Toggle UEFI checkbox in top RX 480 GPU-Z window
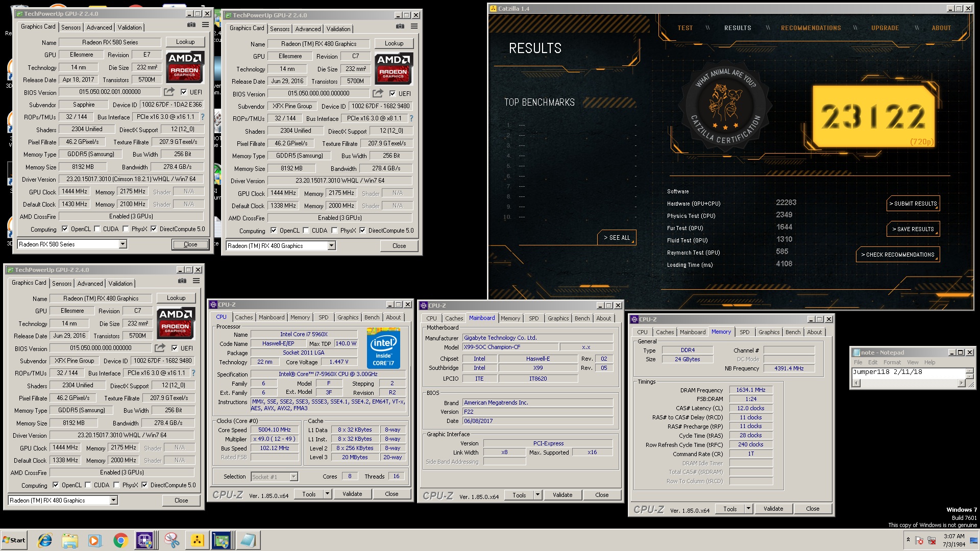This screenshot has height=551, width=980. [393, 93]
